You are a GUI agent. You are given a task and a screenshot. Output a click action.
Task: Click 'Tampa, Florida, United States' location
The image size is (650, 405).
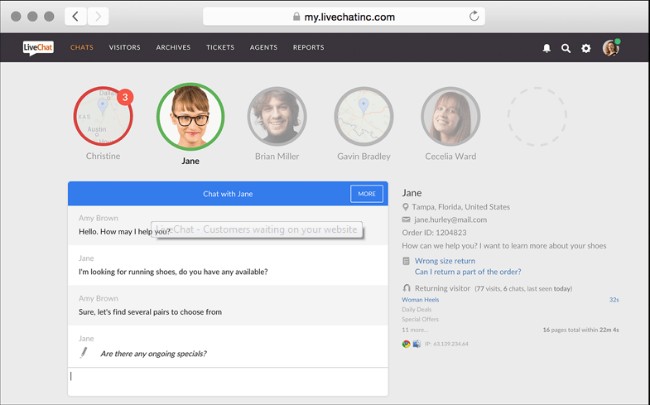(461, 206)
